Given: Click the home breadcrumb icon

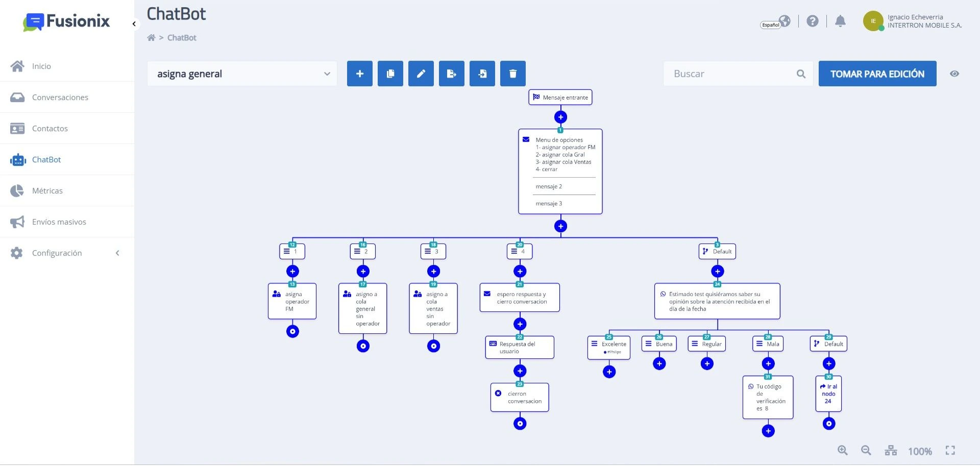Looking at the screenshot, I should [x=151, y=38].
